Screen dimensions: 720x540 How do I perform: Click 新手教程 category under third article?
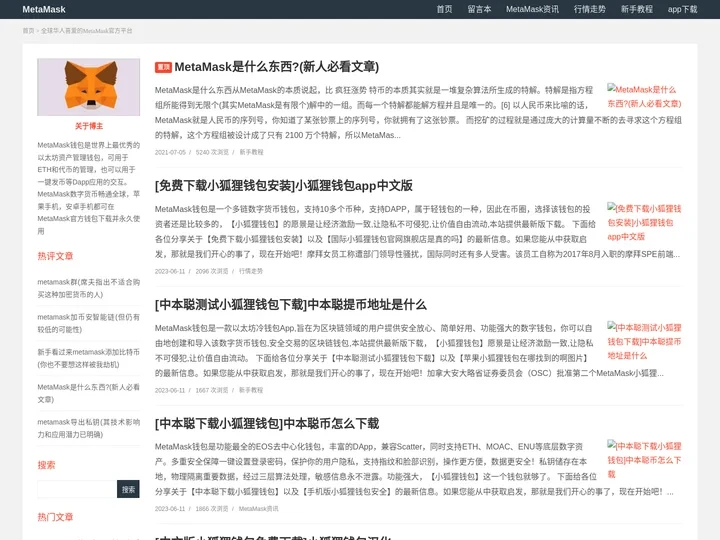[x=251, y=390]
